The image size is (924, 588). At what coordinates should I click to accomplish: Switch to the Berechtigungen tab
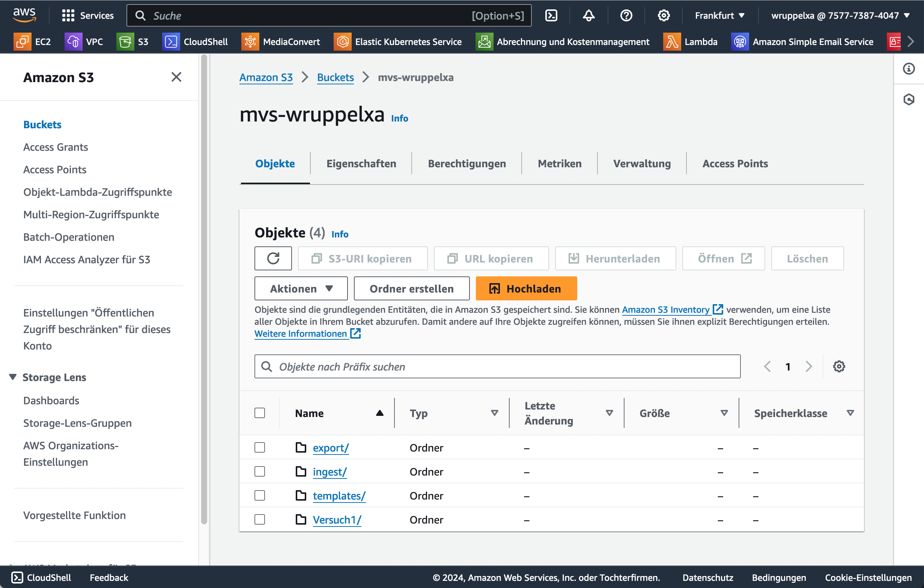[x=467, y=163]
